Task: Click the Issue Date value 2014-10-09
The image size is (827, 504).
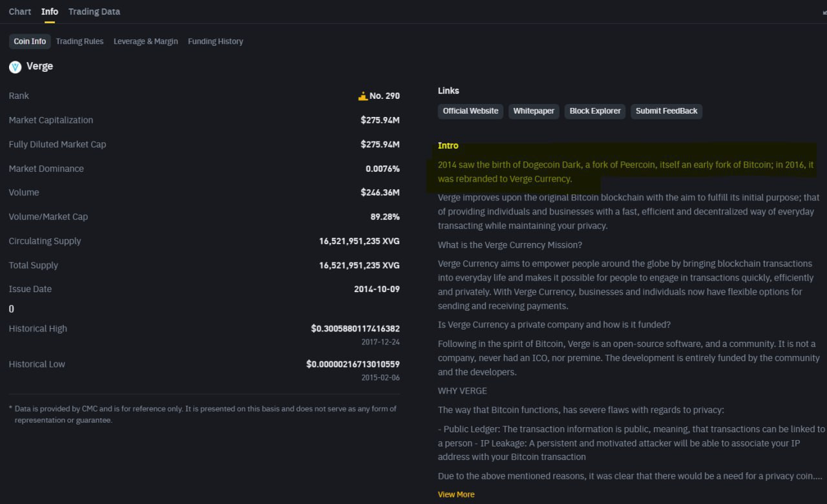Action: point(377,289)
